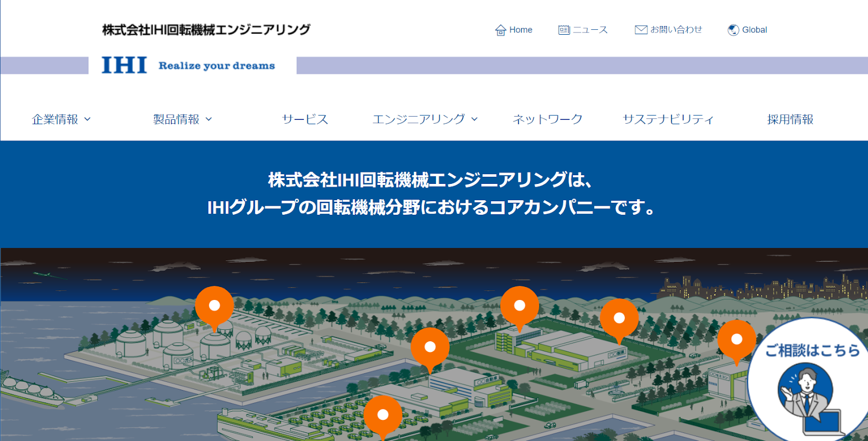868x441 pixels.
Task: Click the headline line ending with は、
Action: pyautogui.click(x=430, y=180)
